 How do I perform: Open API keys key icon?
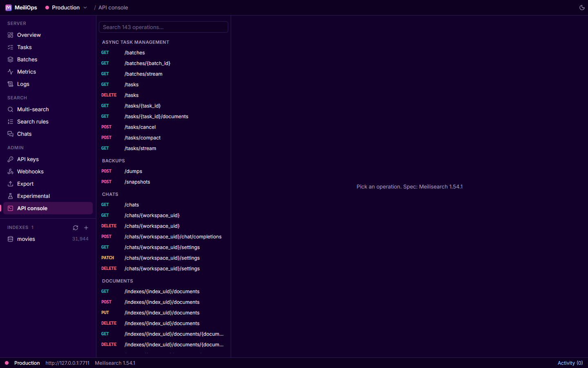(11, 159)
